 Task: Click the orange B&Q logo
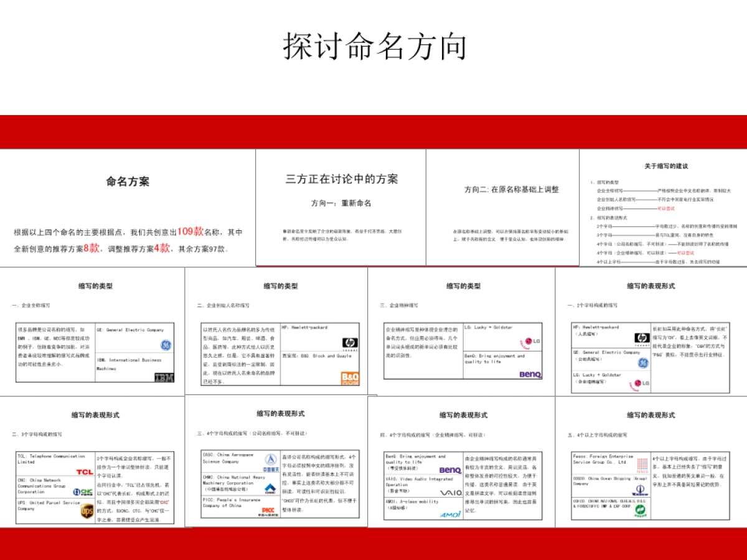[349, 376]
